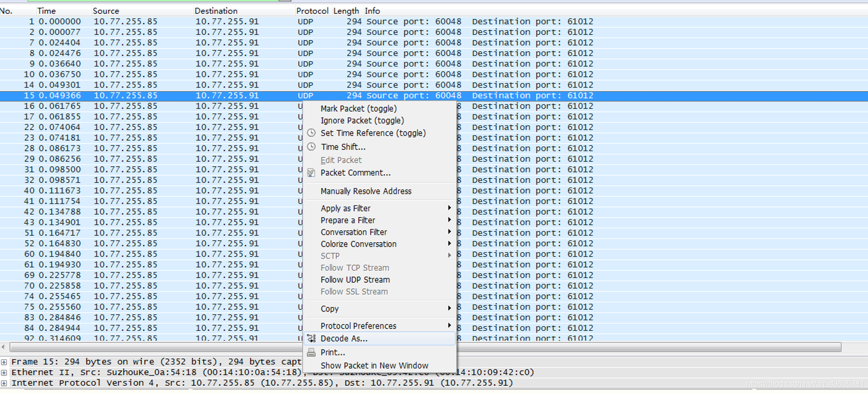Click highlighted packet 15 at 0.049366
The width and height of the screenshot is (868, 393).
tap(434, 96)
